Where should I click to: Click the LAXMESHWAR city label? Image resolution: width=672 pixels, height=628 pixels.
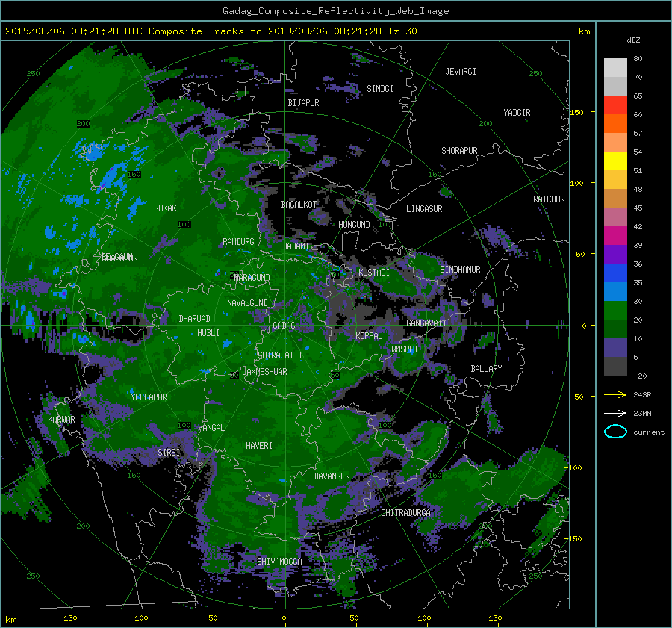pyautogui.click(x=264, y=372)
